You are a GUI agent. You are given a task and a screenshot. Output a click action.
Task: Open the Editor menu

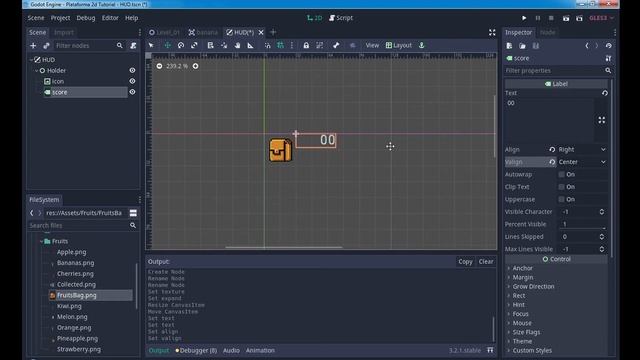tap(110, 18)
